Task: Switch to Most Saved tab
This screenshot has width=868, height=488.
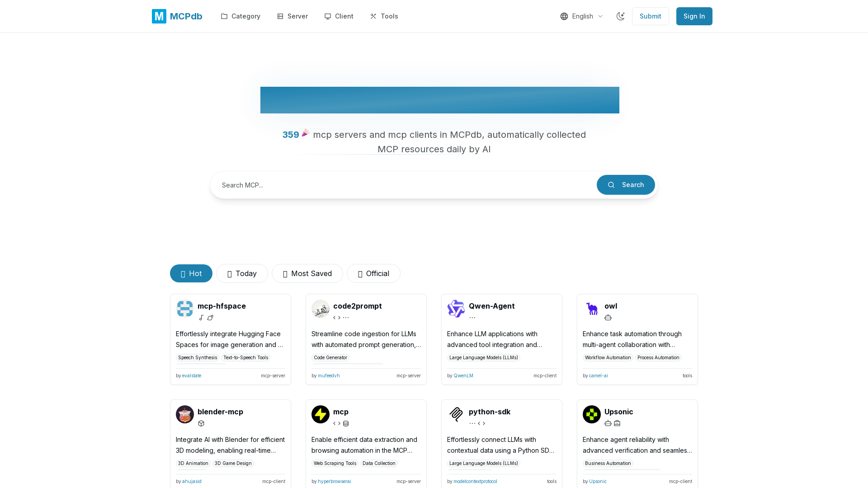Action: [x=307, y=273]
